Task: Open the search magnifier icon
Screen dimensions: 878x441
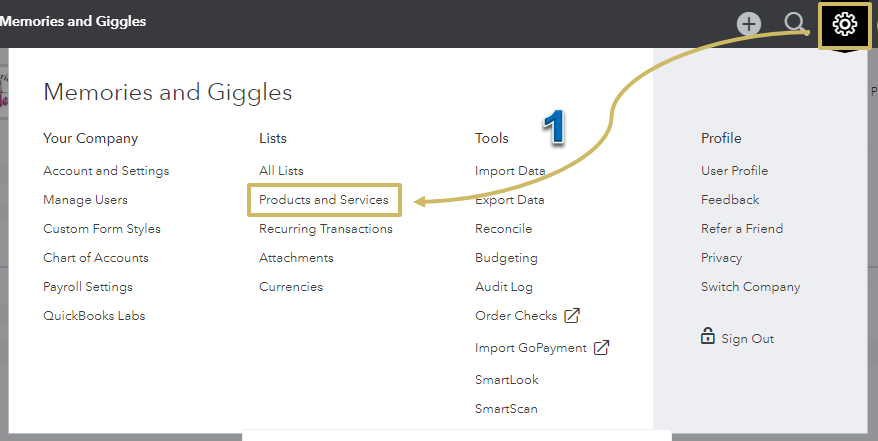Action: (795, 24)
